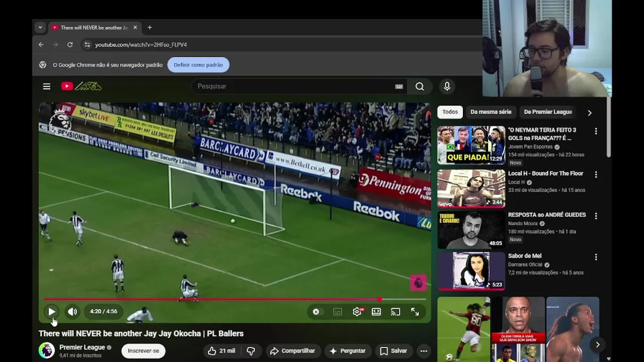
Task: Click Compartilhar share button
Action: coord(293,351)
